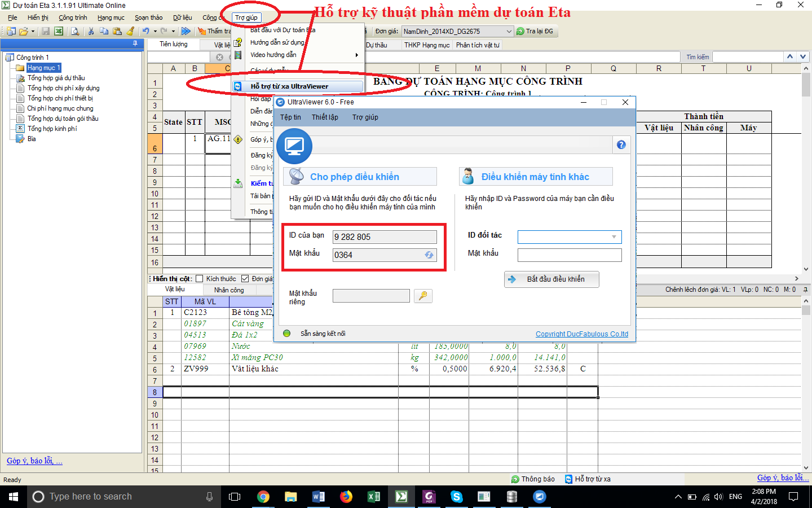Toggle the Kích thước checkbox

(x=199, y=279)
